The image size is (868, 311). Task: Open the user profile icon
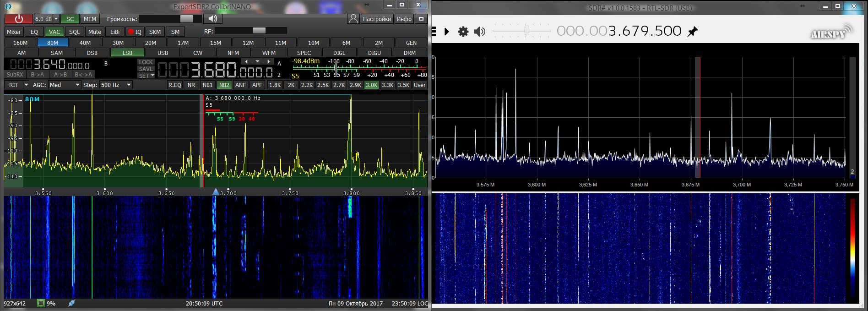click(353, 19)
